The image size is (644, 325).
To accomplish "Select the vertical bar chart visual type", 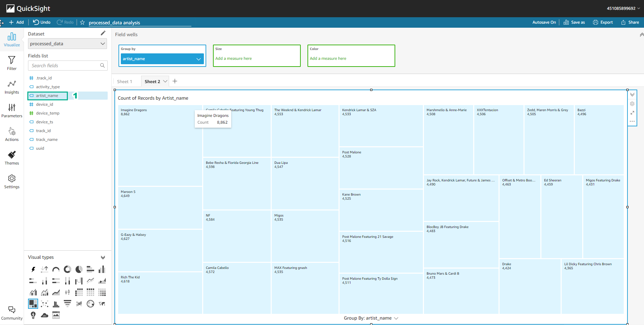I will 102,269.
